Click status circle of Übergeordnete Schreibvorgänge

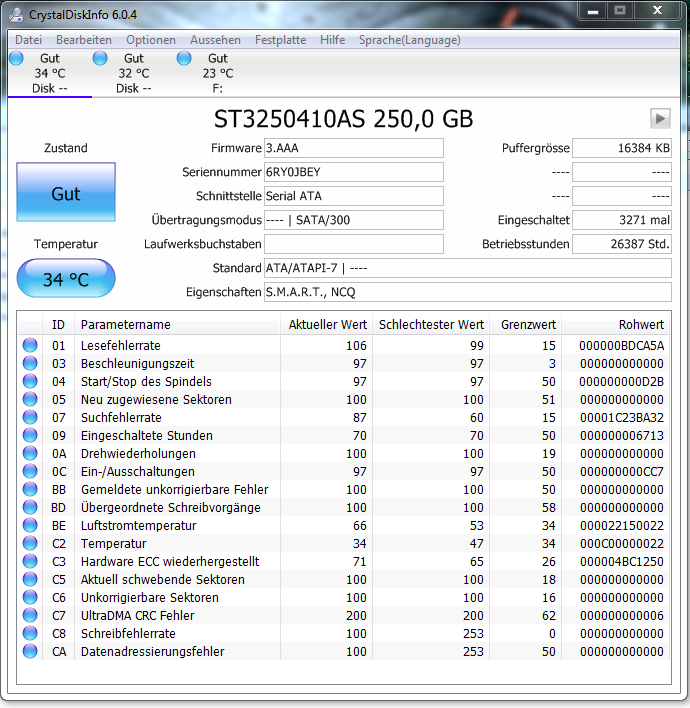pyautogui.click(x=30, y=507)
